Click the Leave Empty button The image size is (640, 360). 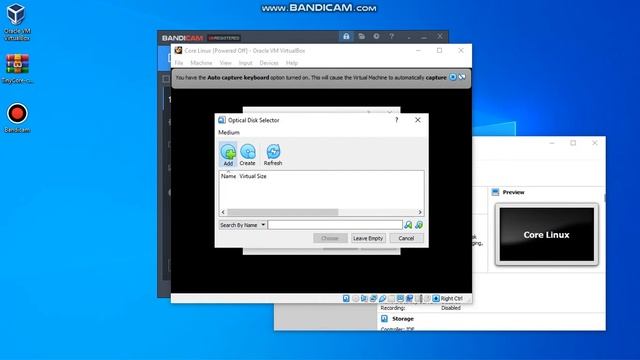(368, 238)
